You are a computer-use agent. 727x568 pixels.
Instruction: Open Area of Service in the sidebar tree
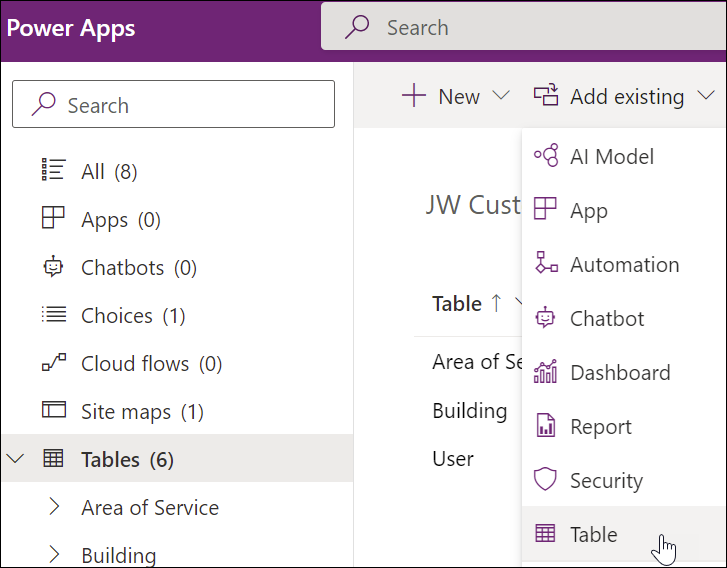(x=177, y=507)
